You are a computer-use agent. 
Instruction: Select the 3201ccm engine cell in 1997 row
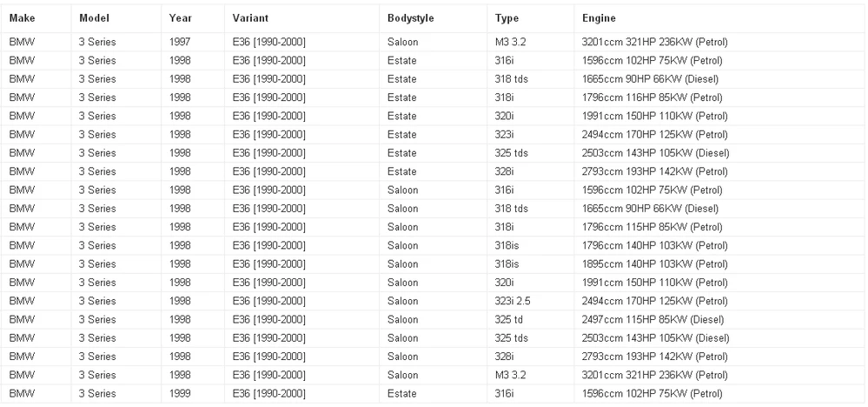pyautogui.click(x=655, y=42)
